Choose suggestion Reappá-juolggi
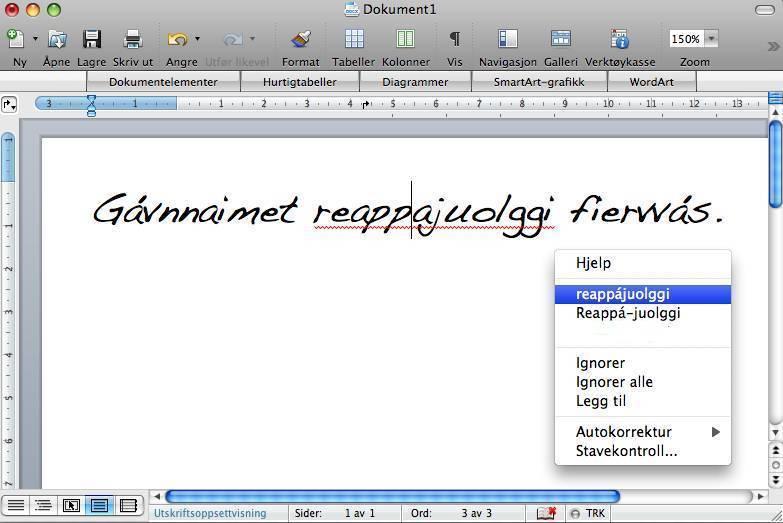 click(x=643, y=313)
